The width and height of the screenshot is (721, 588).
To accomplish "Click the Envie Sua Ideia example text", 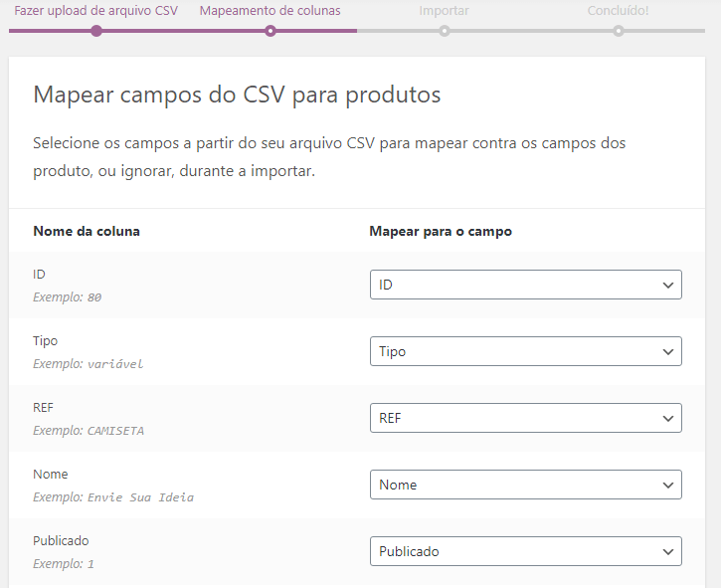I will pos(140,496).
